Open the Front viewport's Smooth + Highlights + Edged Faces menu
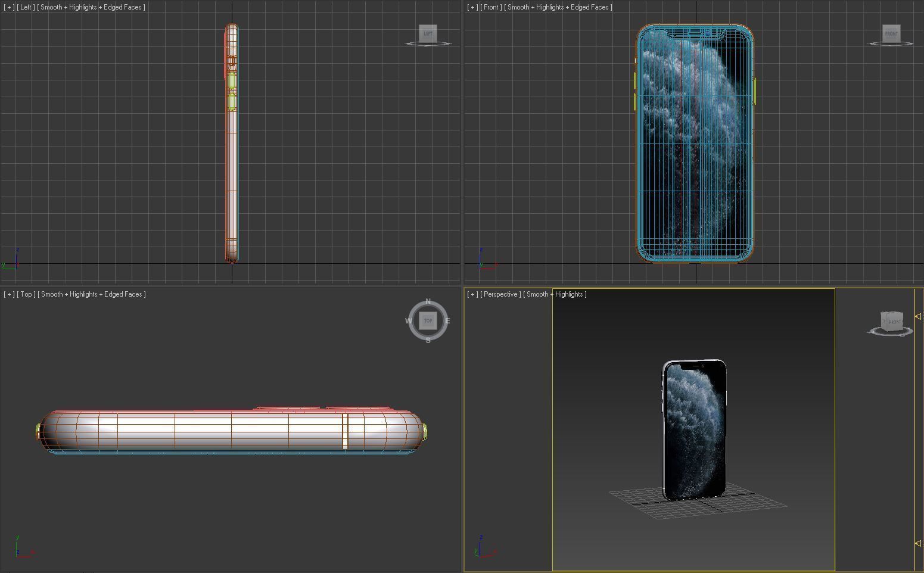The image size is (924, 573). pyautogui.click(x=558, y=7)
